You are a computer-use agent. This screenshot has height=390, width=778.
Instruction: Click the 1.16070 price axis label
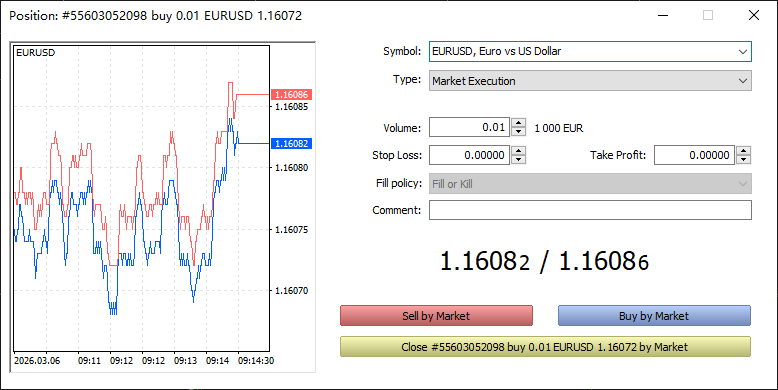click(x=292, y=291)
